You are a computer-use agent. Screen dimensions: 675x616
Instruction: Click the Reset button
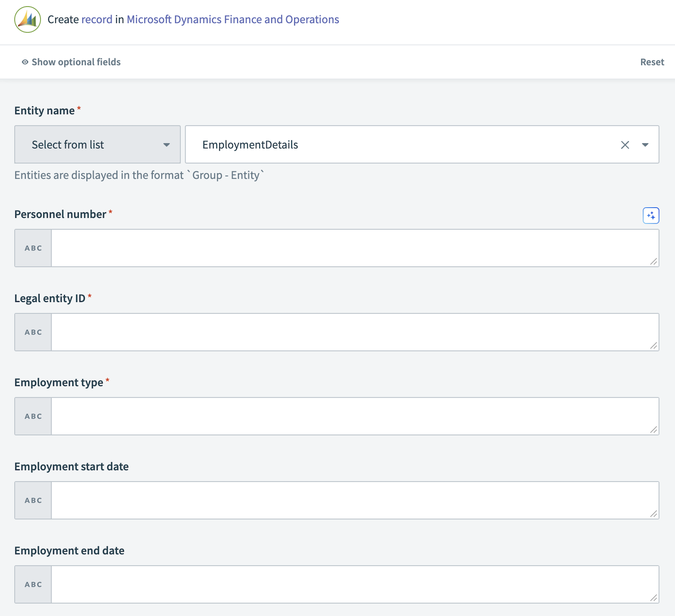pyautogui.click(x=652, y=62)
